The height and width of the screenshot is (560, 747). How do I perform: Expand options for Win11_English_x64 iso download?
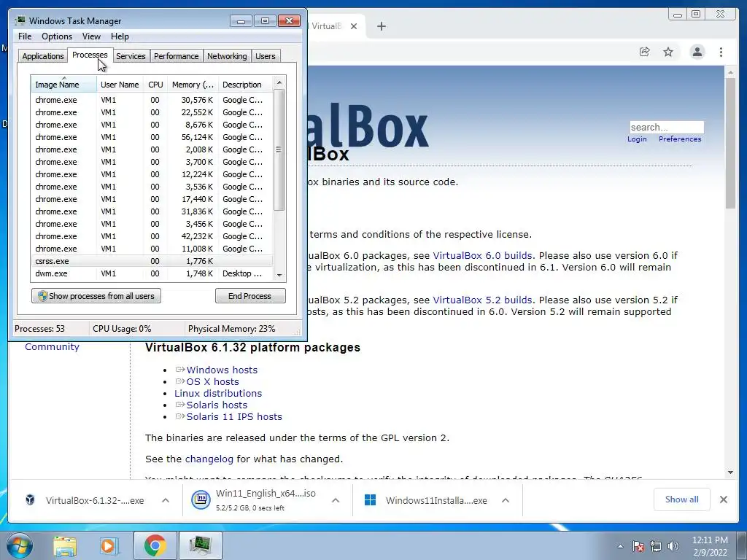pos(336,500)
